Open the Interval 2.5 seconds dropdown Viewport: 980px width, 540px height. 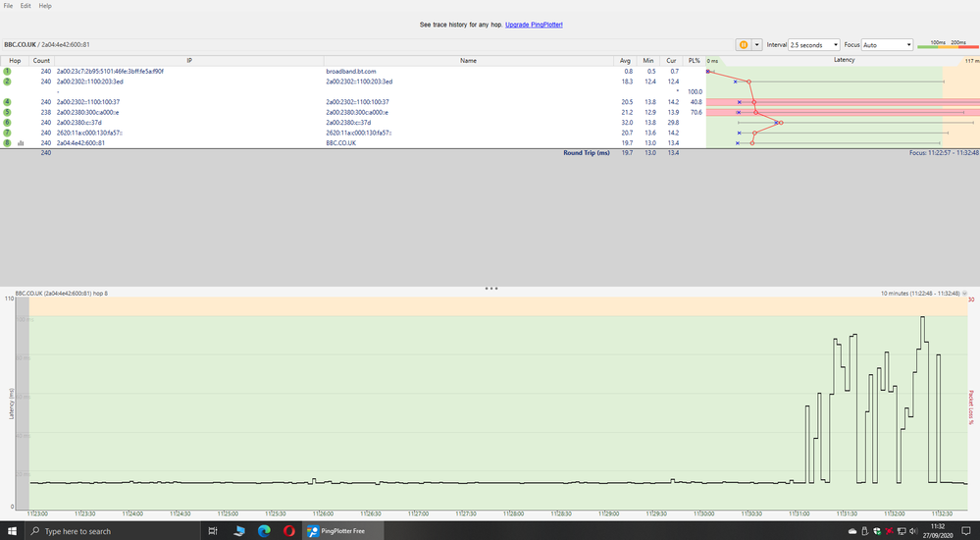pos(814,45)
